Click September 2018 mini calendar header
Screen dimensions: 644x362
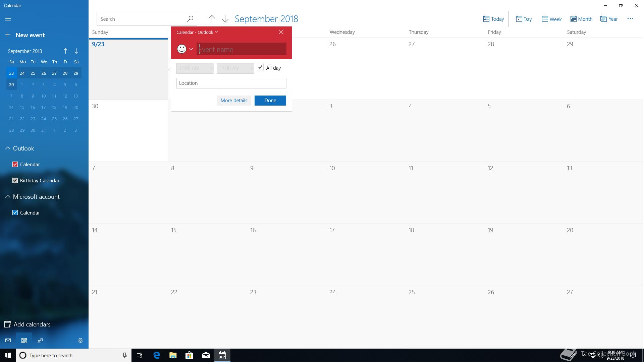[x=25, y=51]
